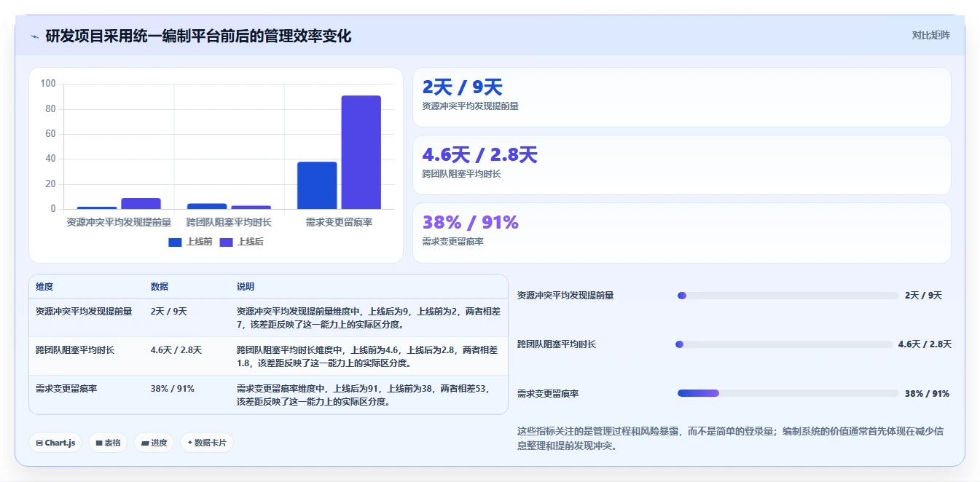Click the progress value 38% / 91%
This screenshot has width=980, height=482.
(x=927, y=393)
